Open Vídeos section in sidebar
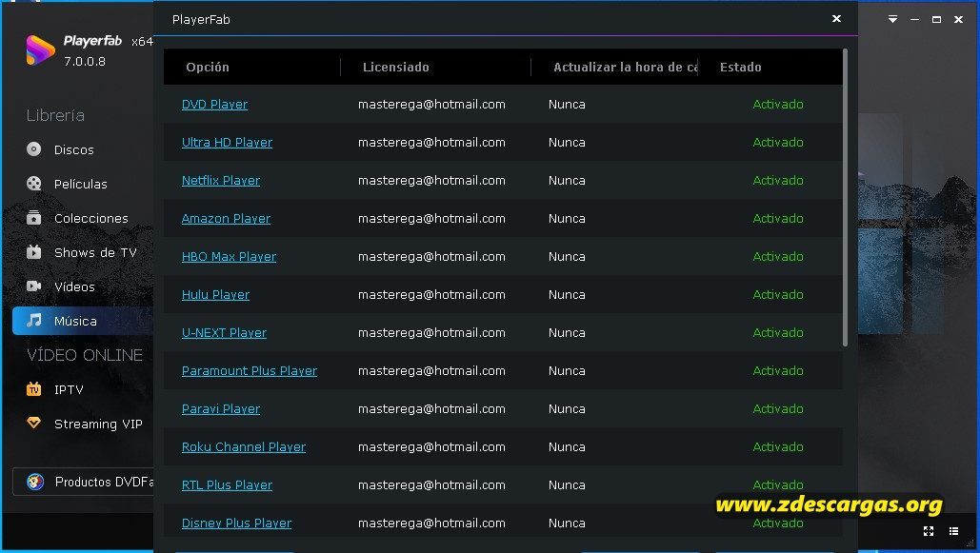Screen dimensions: 980x553 click(x=61, y=286)
